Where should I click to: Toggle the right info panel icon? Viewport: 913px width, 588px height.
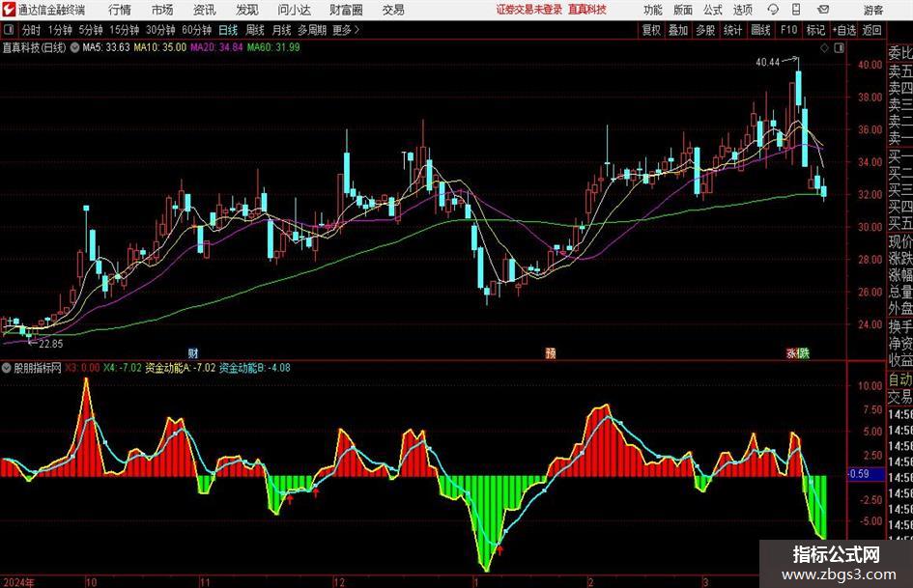point(839,48)
